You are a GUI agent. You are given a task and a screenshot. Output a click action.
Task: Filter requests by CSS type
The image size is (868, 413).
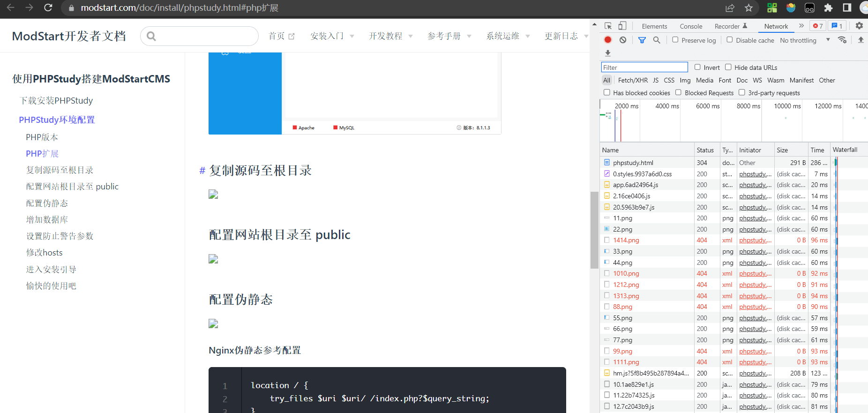669,80
